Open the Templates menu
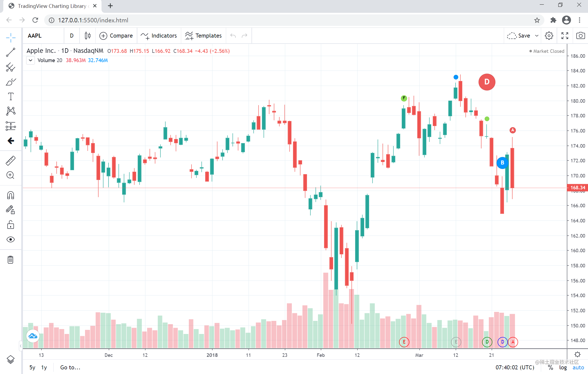The height and width of the screenshot is (374, 588). [x=204, y=35]
